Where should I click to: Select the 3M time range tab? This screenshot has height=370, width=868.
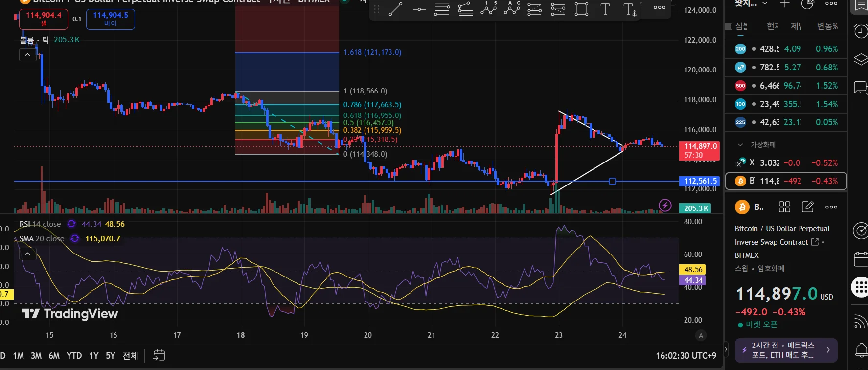[x=36, y=356]
